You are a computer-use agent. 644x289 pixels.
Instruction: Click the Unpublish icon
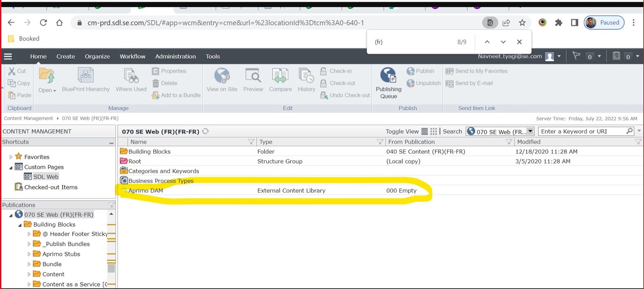[x=411, y=83]
